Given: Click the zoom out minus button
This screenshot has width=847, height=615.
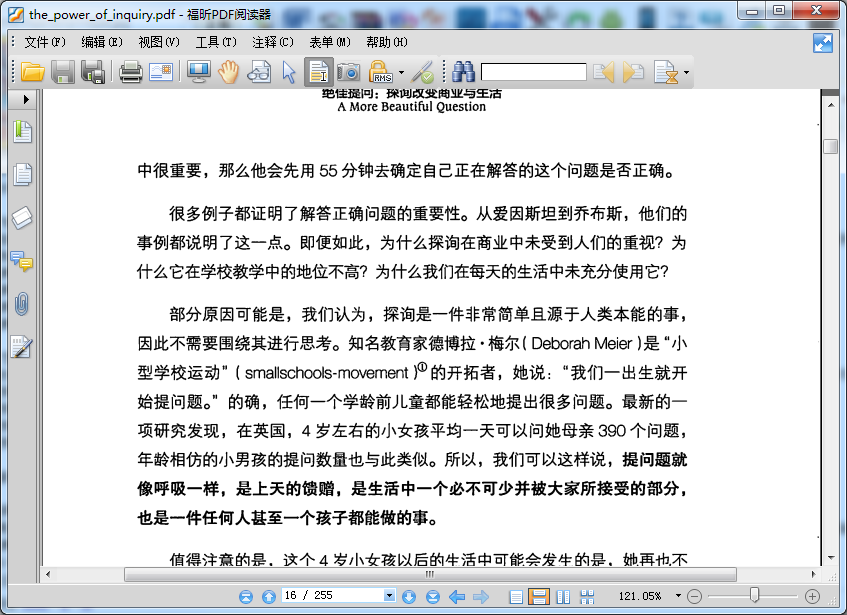Looking at the screenshot, I should [694, 596].
